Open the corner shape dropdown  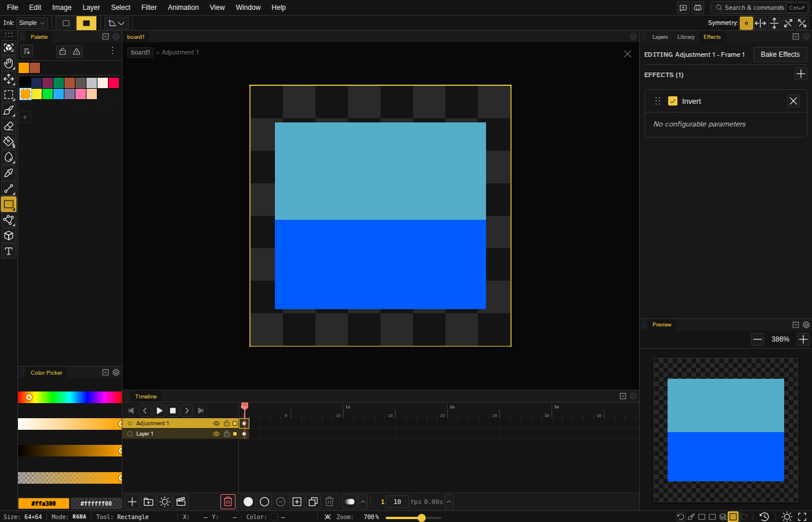point(117,23)
